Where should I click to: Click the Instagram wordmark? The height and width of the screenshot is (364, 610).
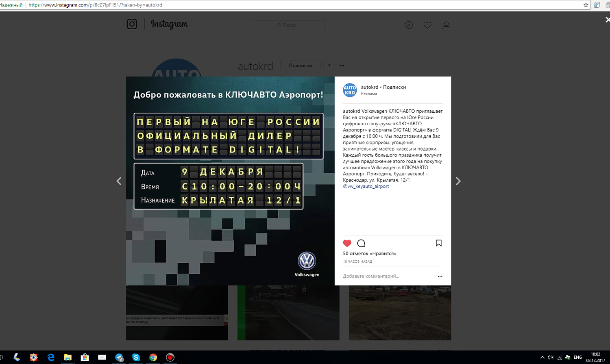tap(169, 24)
